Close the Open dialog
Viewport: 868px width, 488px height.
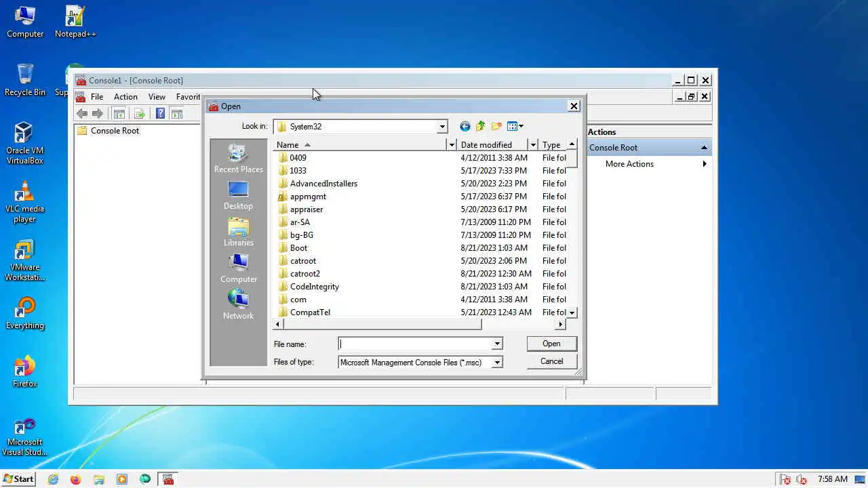pos(574,106)
